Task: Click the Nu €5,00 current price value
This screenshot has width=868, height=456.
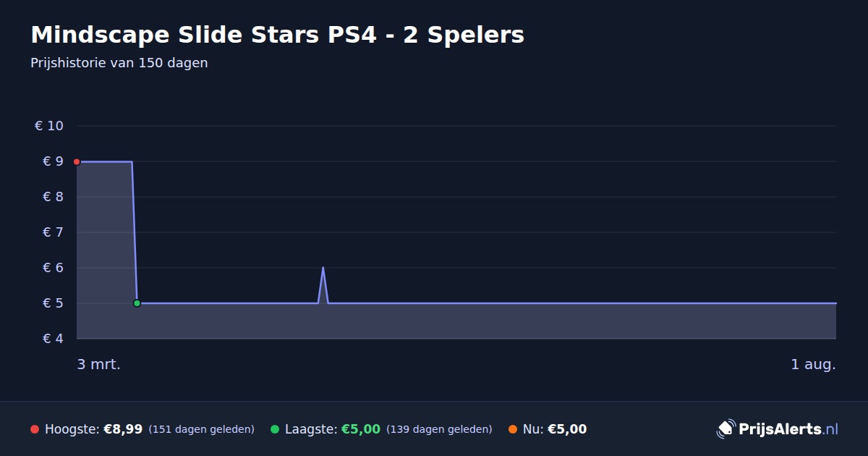Action: pos(567,429)
